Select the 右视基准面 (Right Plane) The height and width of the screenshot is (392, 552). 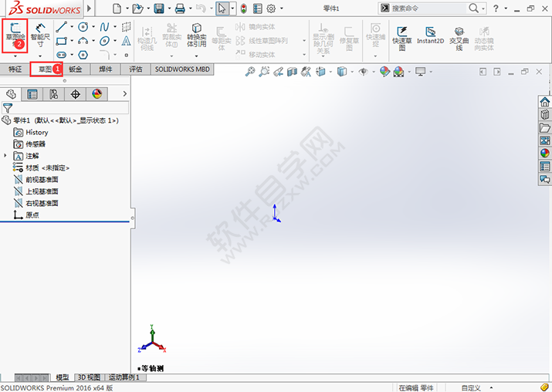click(x=36, y=203)
